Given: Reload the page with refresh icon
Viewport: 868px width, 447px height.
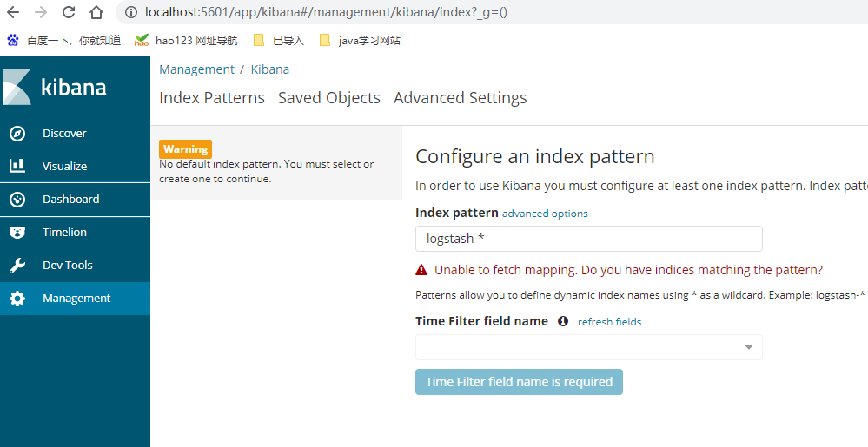Looking at the screenshot, I should [x=69, y=12].
